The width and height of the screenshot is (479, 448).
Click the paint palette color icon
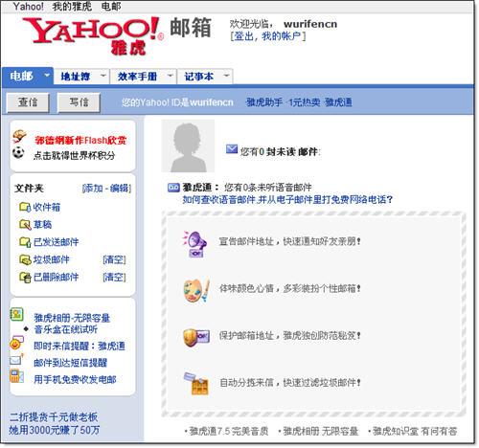[x=196, y=290]
